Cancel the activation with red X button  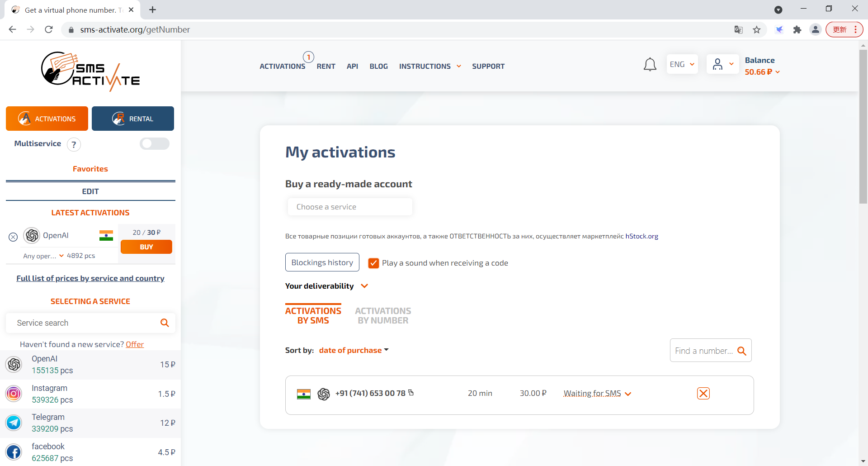[703, 394]
